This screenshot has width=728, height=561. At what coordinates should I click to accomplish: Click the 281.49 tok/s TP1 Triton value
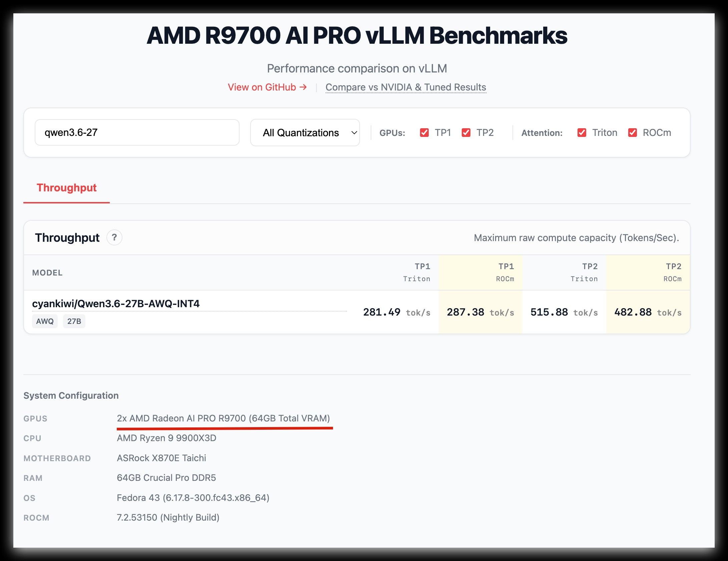397,312
